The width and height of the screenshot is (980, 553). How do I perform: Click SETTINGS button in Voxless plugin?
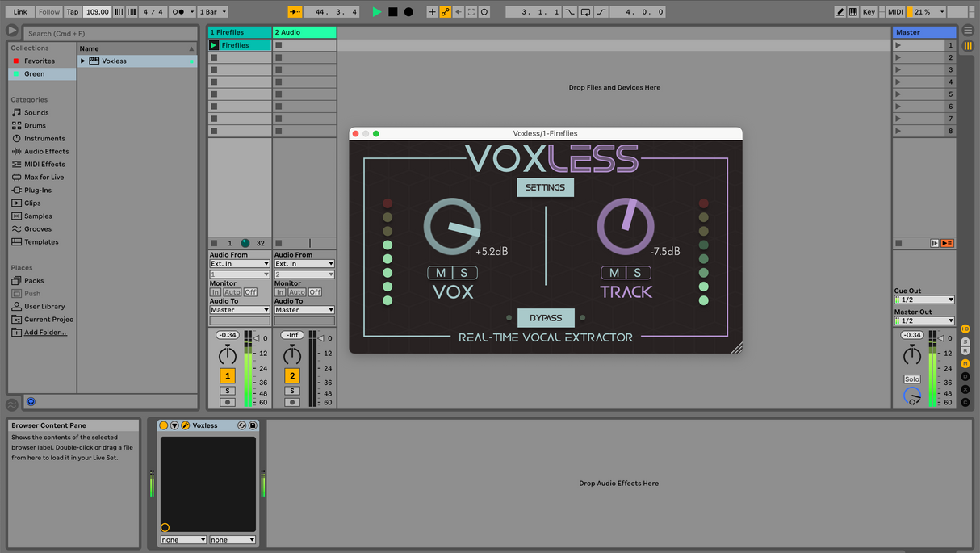(546, 187)
